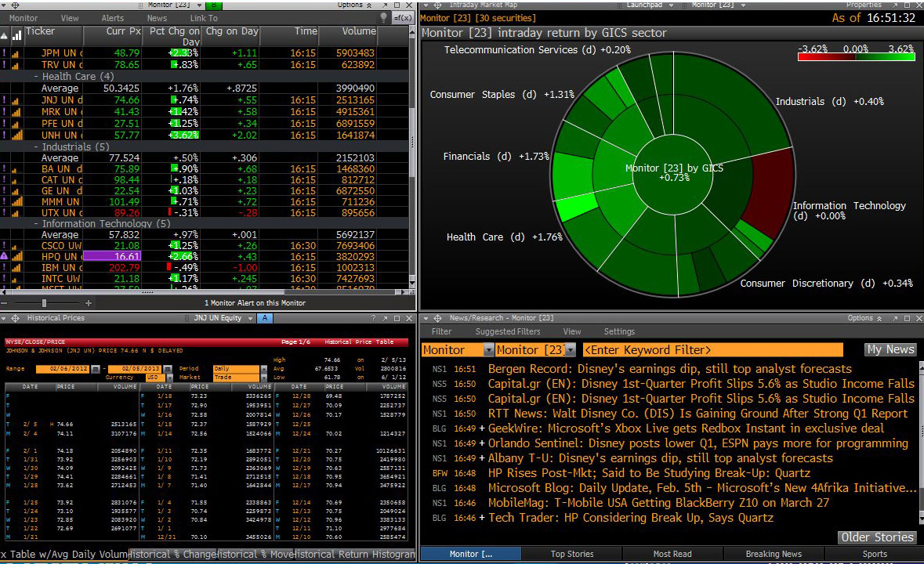The width and height of the screenshot is (924, 564).
Task: Click the My News button
Action: click(x=891, y=349)
